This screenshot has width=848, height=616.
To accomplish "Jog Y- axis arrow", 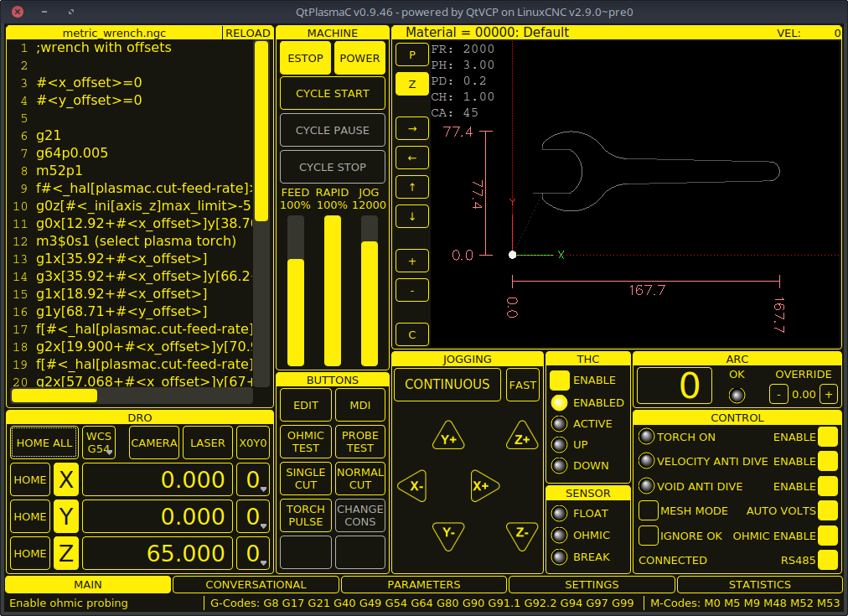I will coord(448,535).
